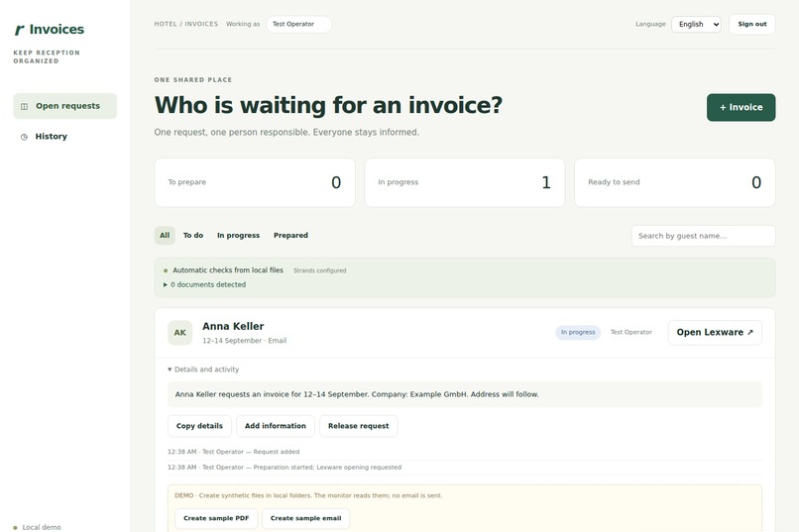Click the request description mentioning Example GmbH
Screen dimensions: 799x532
click(465, 394)
